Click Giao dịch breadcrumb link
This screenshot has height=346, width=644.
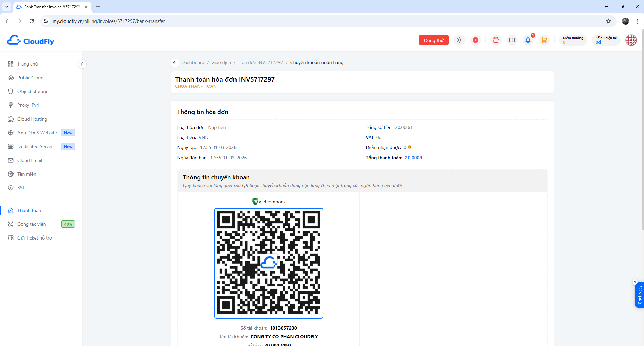221,63
